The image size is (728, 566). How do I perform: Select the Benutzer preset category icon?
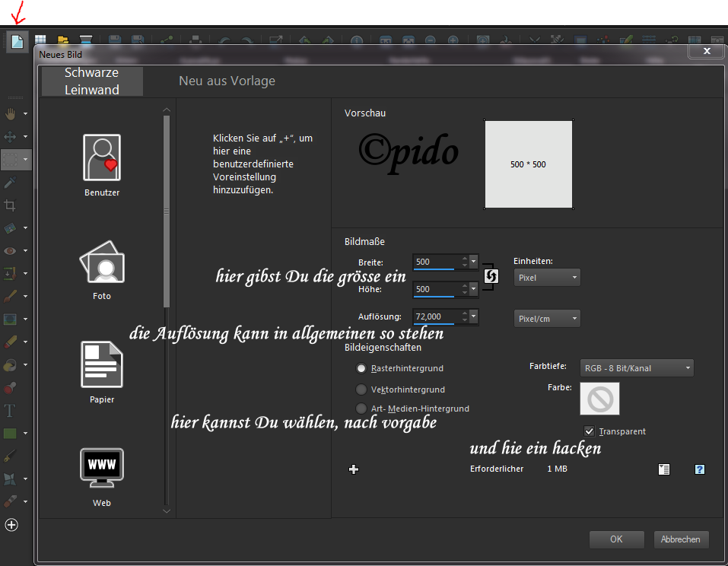click(102, 157)
